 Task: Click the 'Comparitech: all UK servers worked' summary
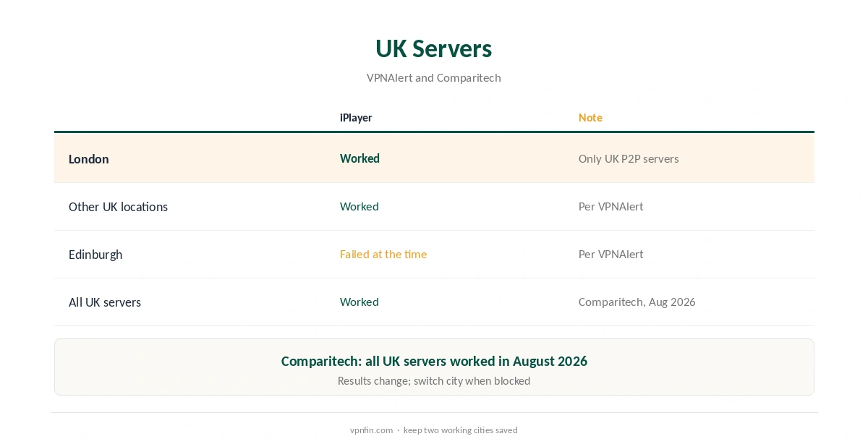coord(434,361)
